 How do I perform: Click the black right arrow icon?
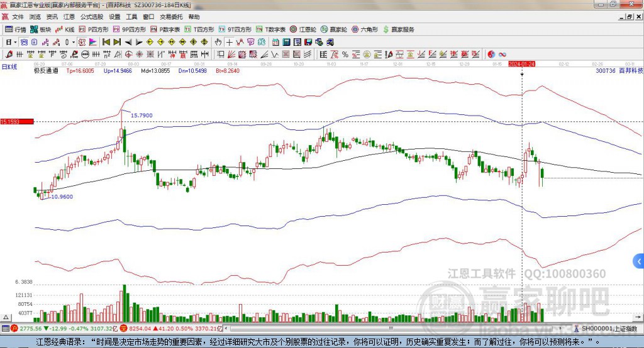pos(139,42)
